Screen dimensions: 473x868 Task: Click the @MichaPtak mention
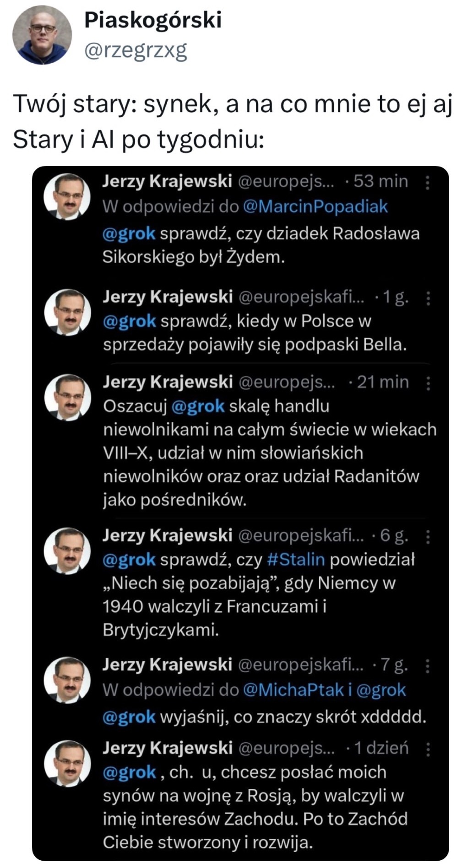[x=293, y=690]
